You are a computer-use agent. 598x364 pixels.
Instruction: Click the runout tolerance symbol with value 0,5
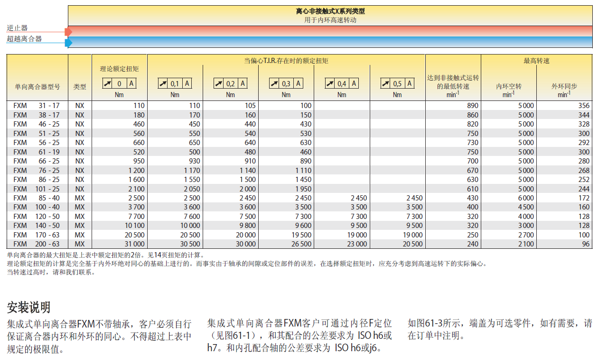click(397, 84)
